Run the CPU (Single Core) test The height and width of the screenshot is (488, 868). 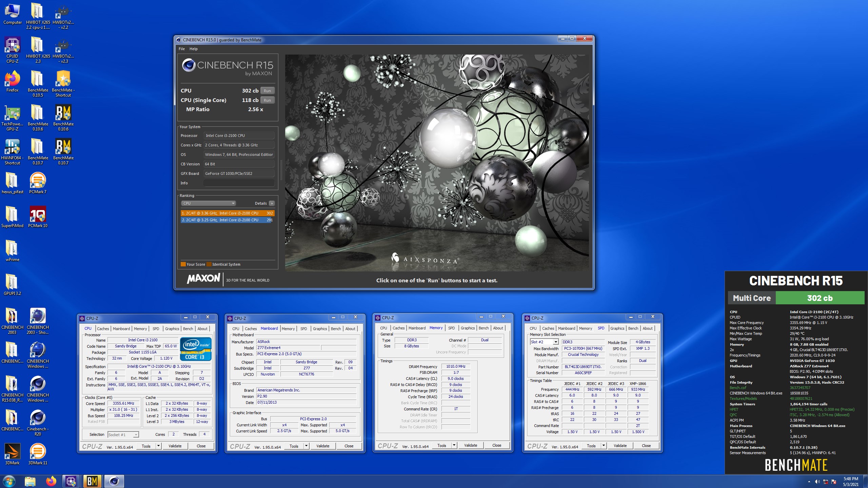coord(267,100)
